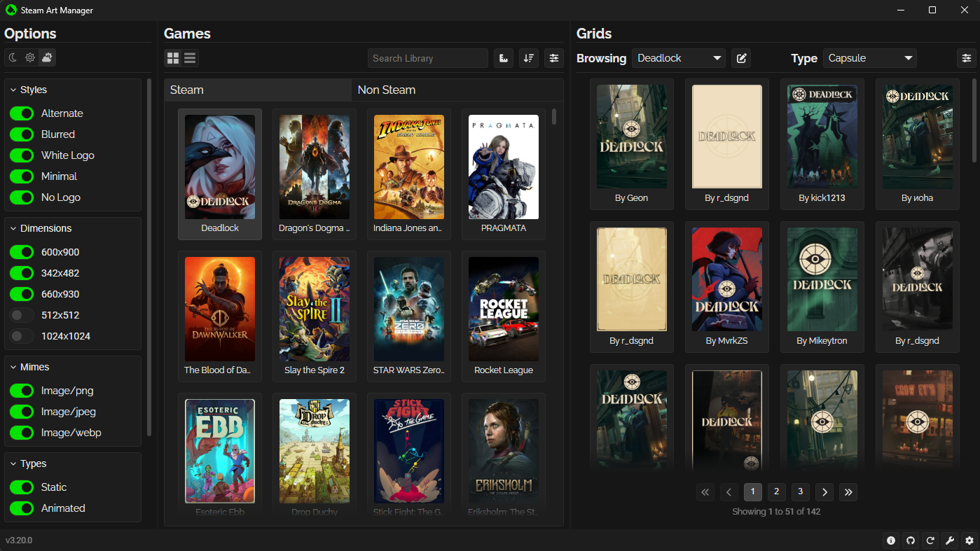Click the platform icon next to search
The image size is (980, 551).
pos(504,58)
